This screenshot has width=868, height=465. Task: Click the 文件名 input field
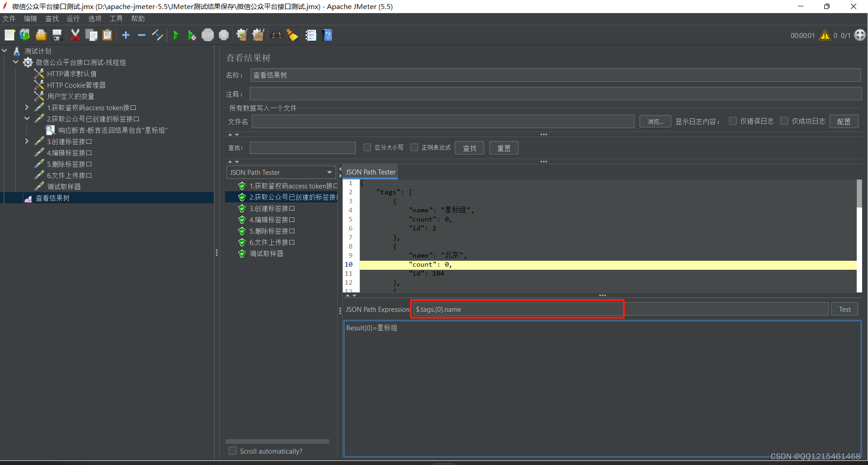point(443,121)
